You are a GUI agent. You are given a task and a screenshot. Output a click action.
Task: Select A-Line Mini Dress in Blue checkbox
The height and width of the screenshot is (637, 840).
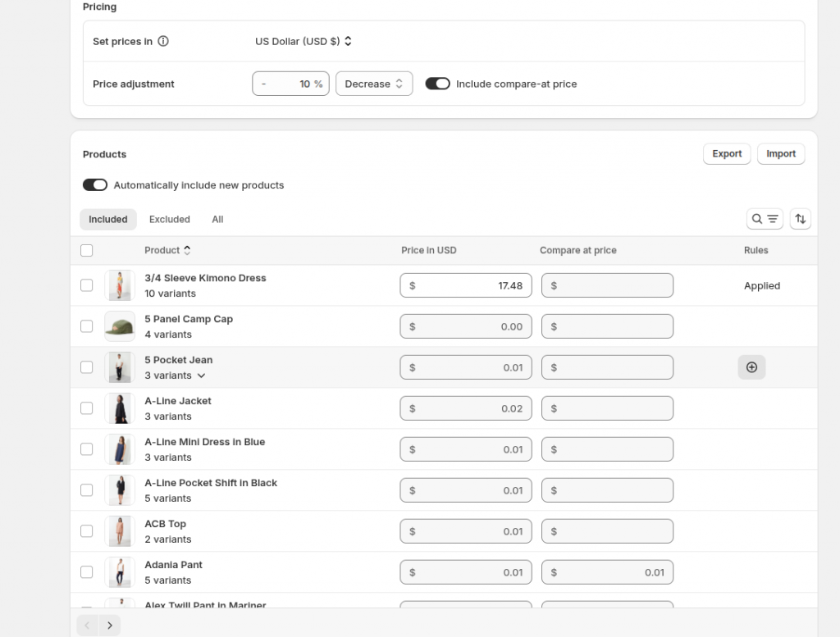[87, 449]
